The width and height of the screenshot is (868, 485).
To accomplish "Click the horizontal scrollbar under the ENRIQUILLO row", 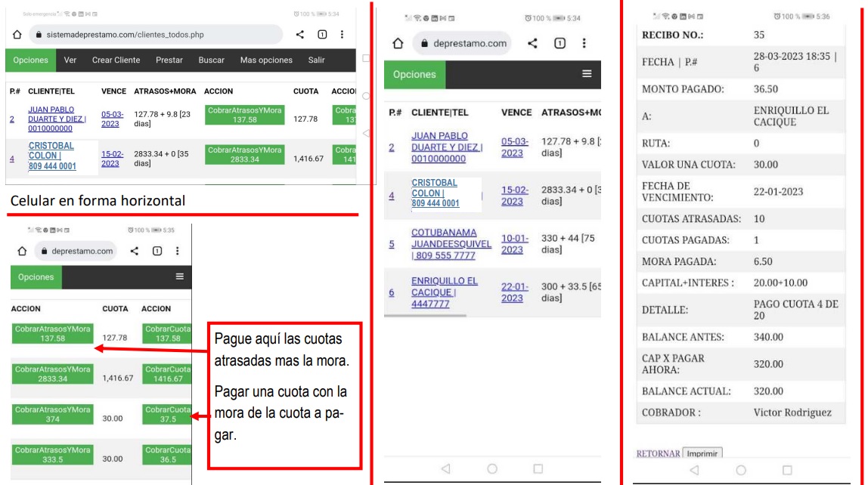I will point(426,315).
